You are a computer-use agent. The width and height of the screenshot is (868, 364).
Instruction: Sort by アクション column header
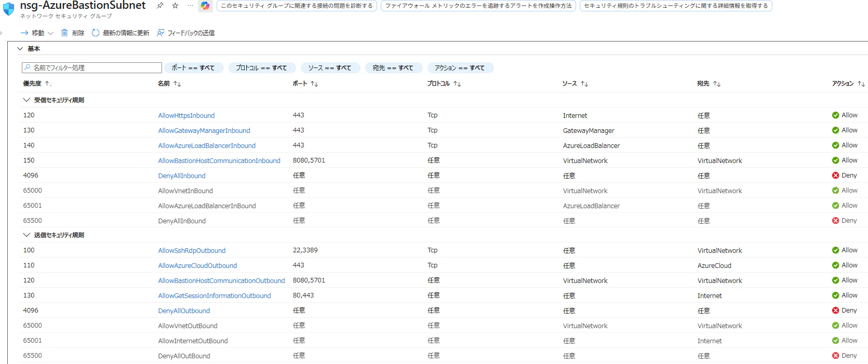[x=848, y=84]
